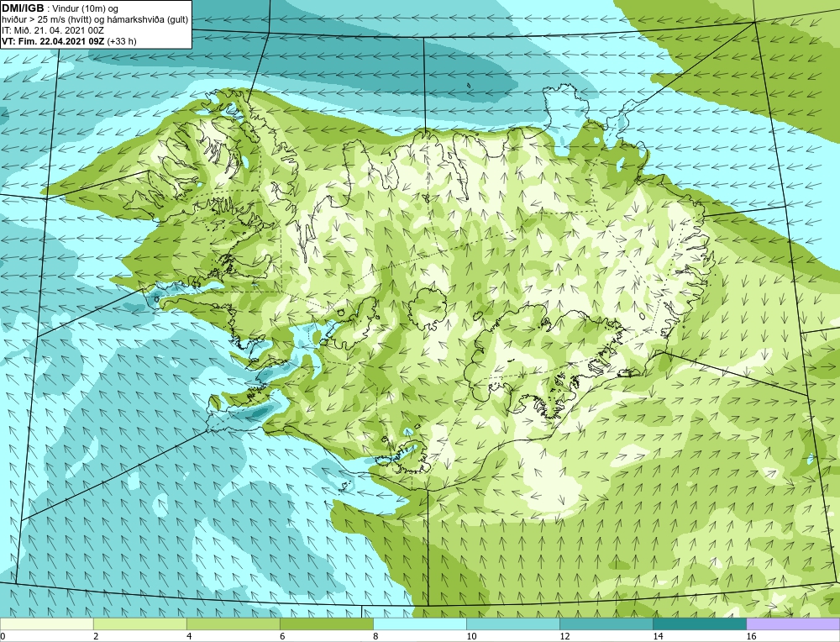Click the 8–10 m/s pale cyan swatch

(x=420, y=624)
